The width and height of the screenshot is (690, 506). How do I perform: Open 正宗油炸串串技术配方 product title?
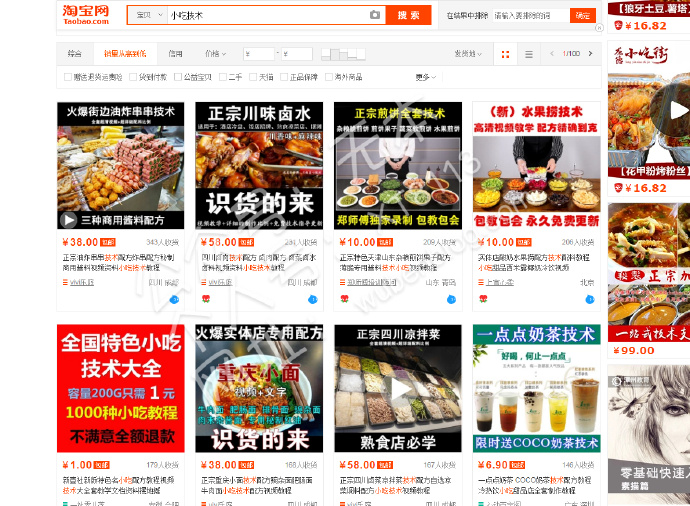[x=118, y=262]
